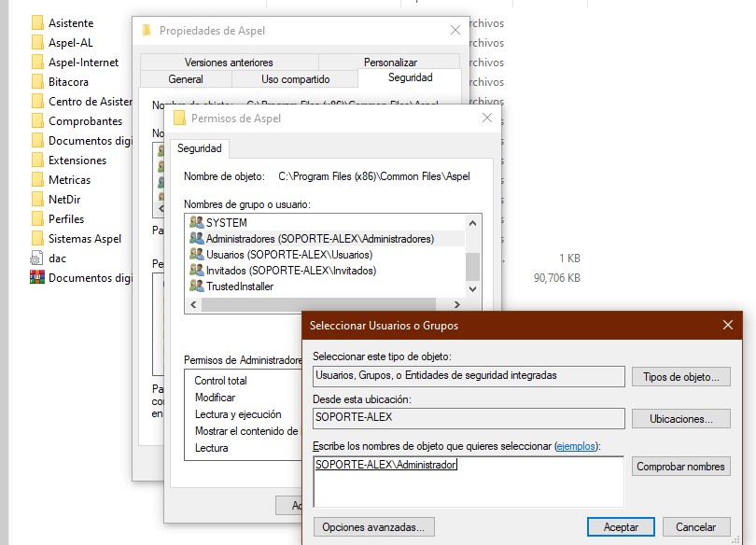The height and width of the screenshot is (545, 756).
Task: Select the Comprobantes folder icon
Action: 37,120
